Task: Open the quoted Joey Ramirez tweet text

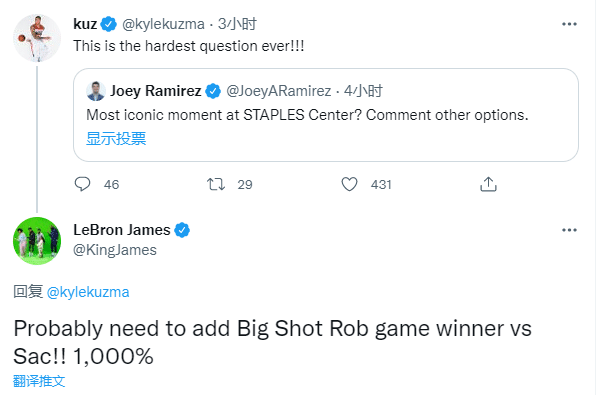Action: 307,115
